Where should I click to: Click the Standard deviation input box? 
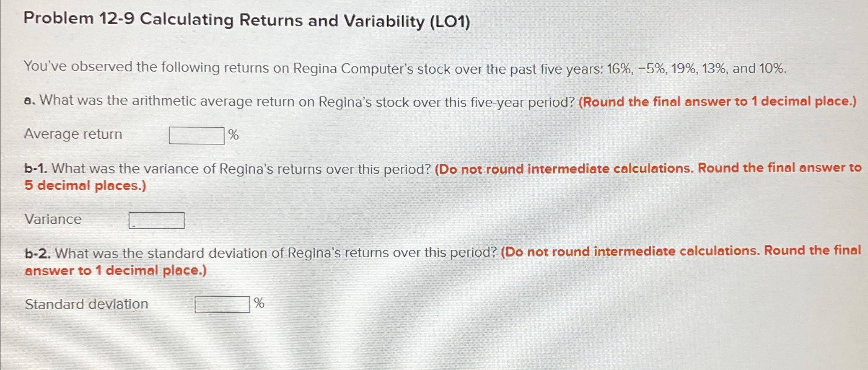223,304
